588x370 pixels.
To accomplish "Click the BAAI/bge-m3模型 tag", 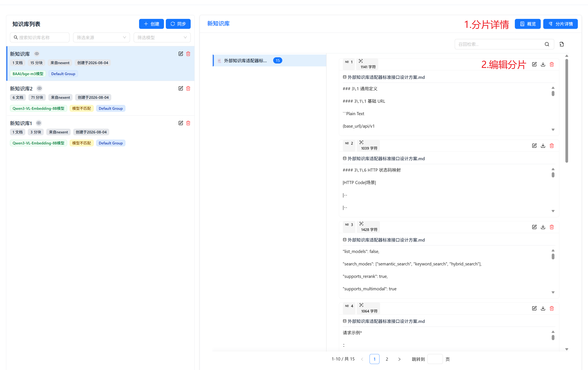I will [x=28, y=74].
